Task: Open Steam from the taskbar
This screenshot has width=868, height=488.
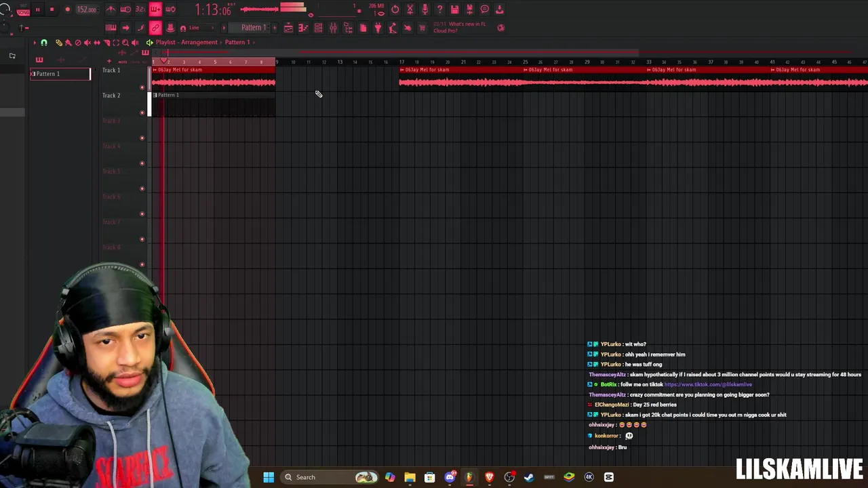Action: (529, 477)
